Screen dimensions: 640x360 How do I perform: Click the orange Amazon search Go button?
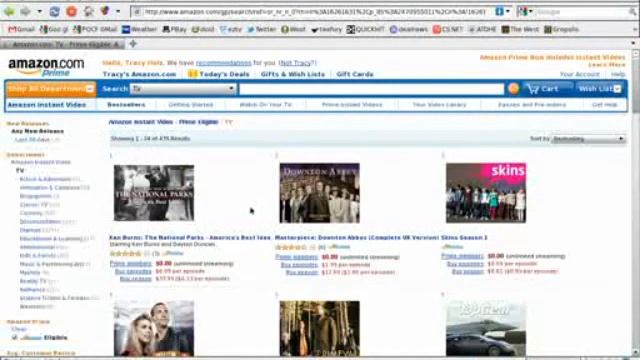[x=513, y=88]
